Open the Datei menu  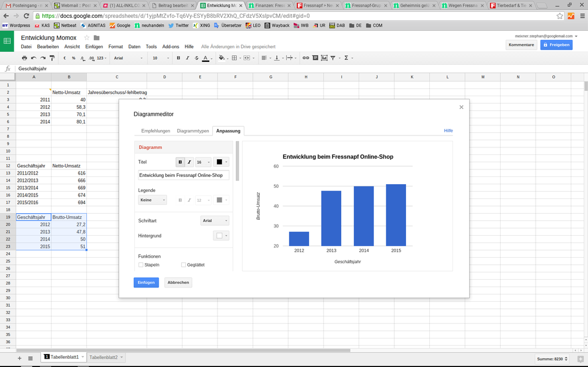point(26,47)
